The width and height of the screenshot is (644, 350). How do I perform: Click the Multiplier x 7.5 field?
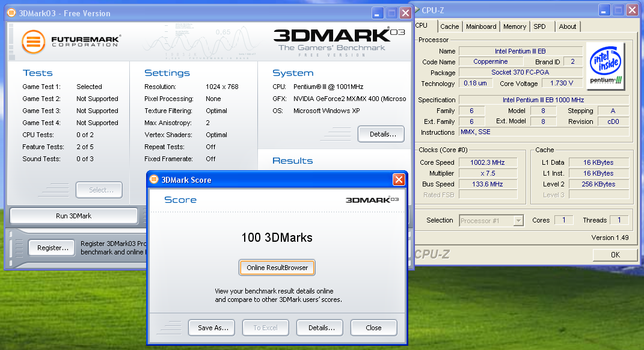pos(488,173)
